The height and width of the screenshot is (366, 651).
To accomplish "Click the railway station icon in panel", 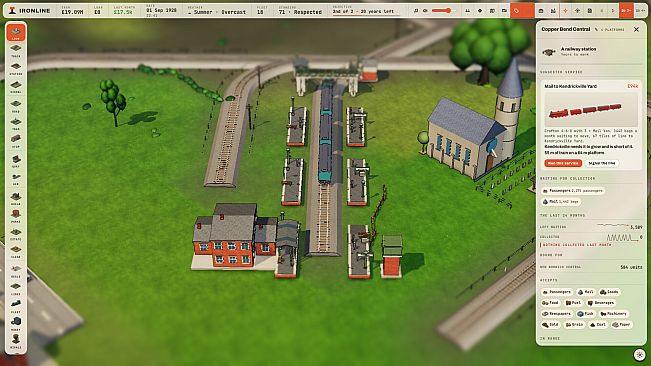I will pos(549,52).
